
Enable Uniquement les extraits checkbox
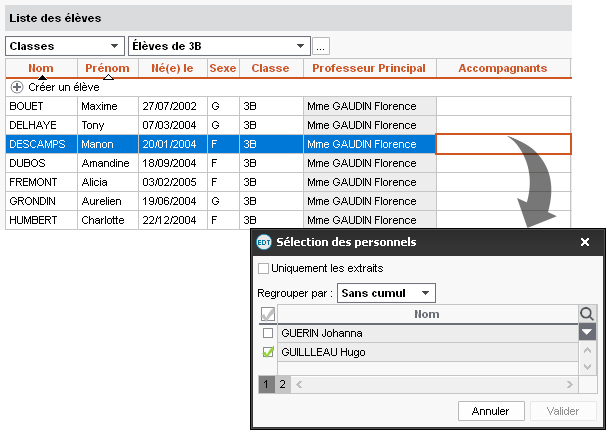tap(263, 269)
